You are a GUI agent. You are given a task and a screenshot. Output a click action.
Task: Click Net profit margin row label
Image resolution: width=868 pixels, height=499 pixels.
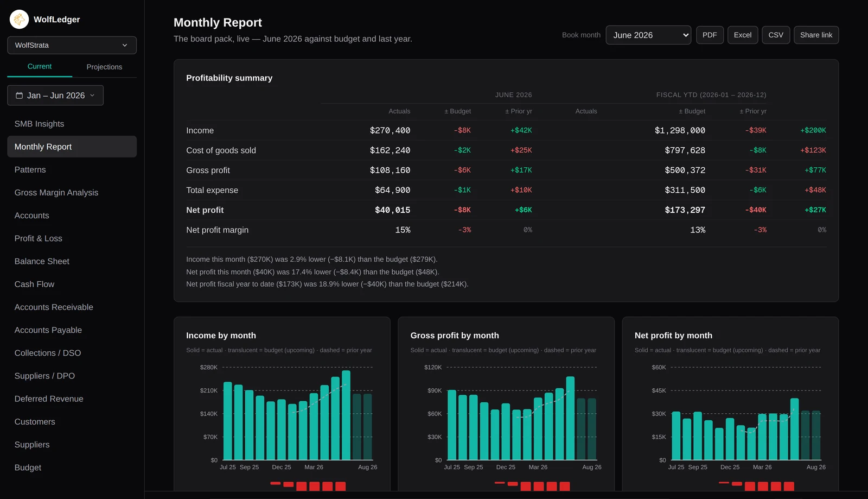[x=217, y=230]
